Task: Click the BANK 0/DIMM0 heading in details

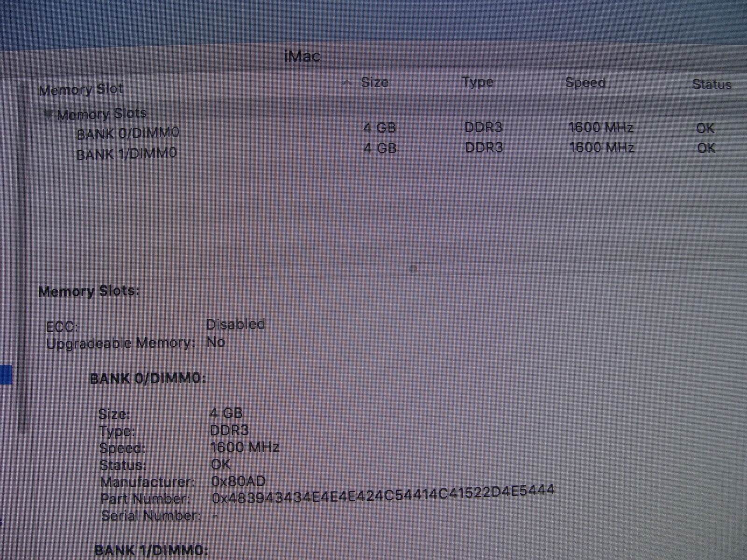Action: 148,378
